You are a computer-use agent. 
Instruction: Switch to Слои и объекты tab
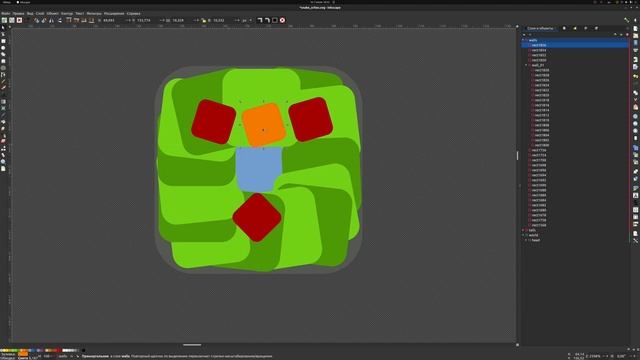(x=540, y=29)
